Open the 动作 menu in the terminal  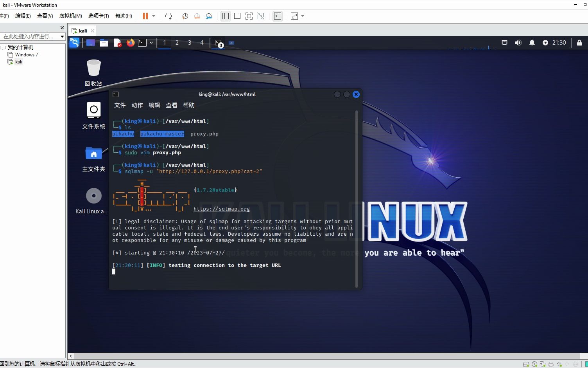click(x=137, y=105)
